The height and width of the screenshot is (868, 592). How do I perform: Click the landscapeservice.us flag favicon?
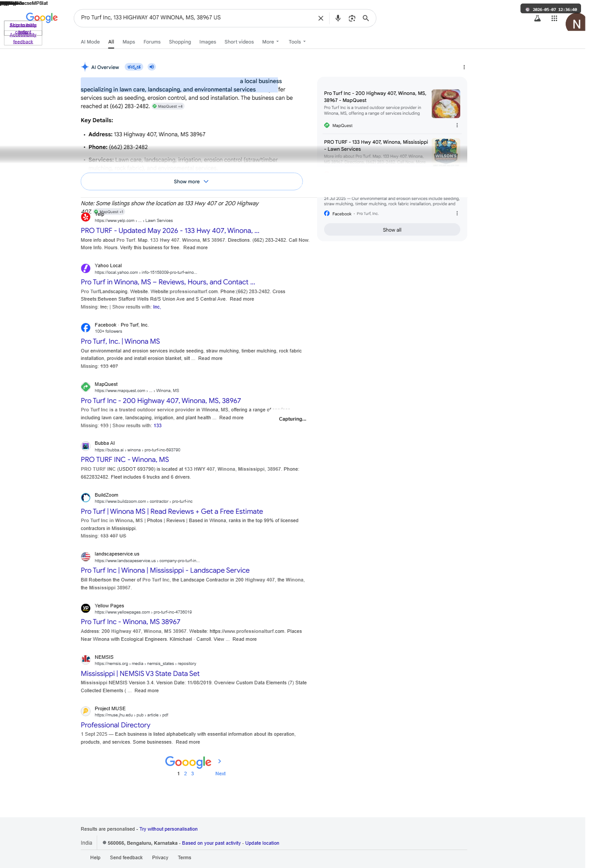(86, 557)
